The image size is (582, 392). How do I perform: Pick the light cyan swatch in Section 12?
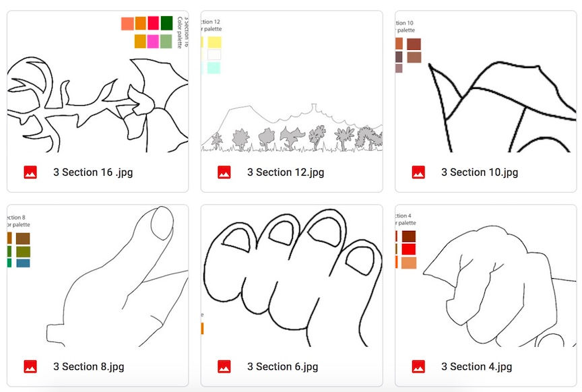click(214, 67)
